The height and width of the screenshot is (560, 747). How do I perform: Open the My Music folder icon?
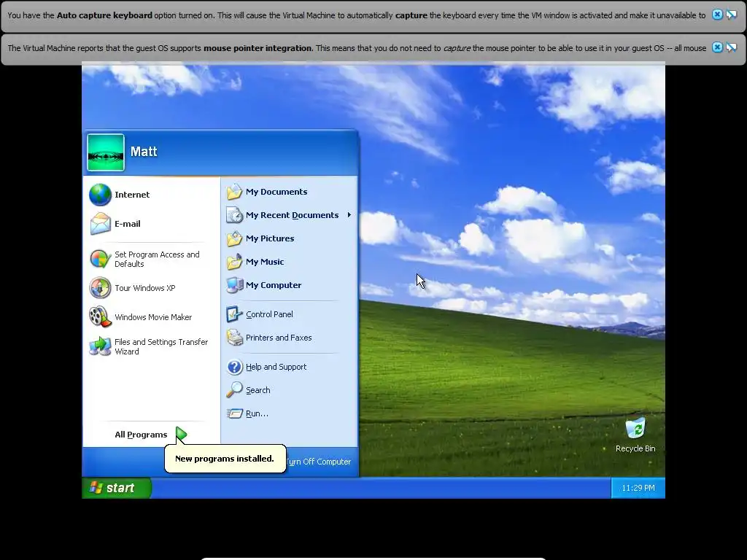[x=234, y=262]
